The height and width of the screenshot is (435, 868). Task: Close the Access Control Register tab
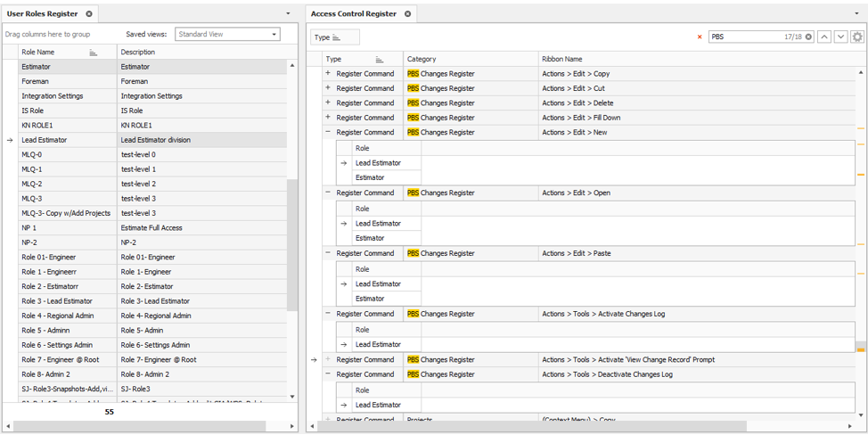[407, 14]
